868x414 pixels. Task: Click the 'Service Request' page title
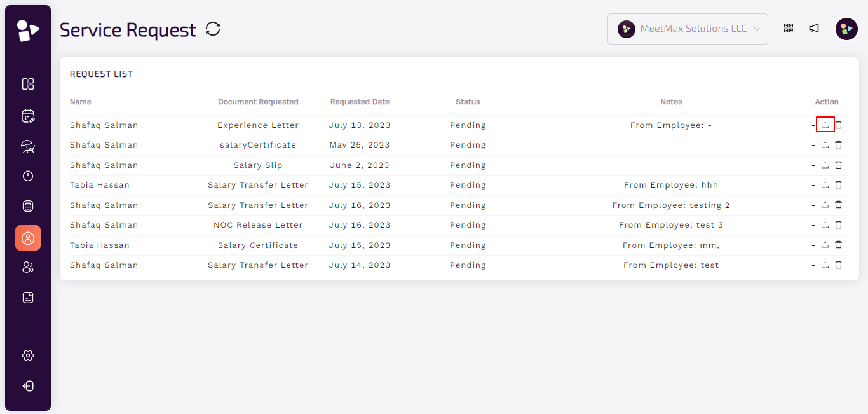pos(128,30)
